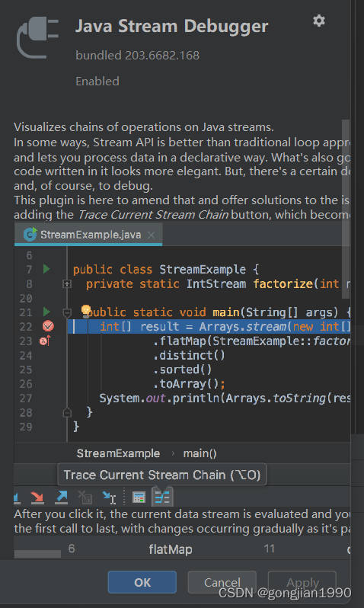Click the Run to Cursor icon
This screenshot has width=364, height=608.
click(x=109, y=497)
